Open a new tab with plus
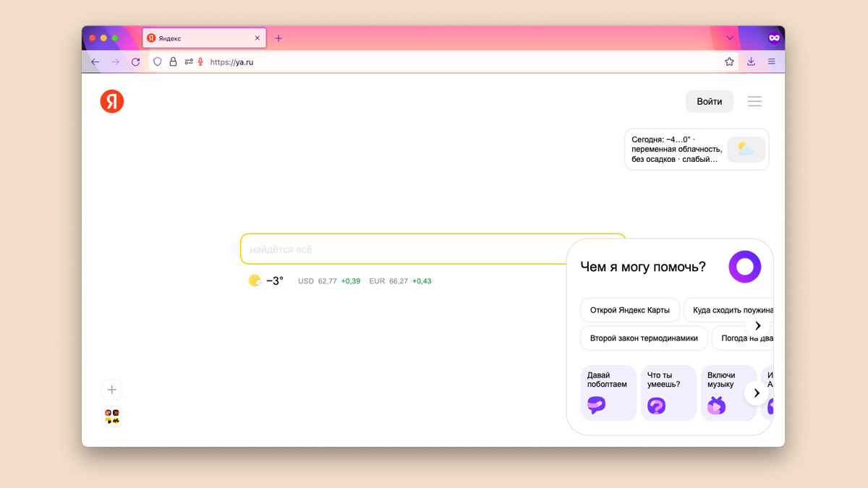The image size is (868, 488). click(278, 38)
